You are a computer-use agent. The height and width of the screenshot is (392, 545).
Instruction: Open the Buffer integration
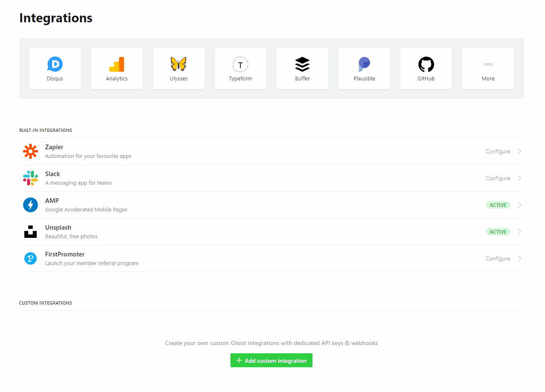pos(302,68)
